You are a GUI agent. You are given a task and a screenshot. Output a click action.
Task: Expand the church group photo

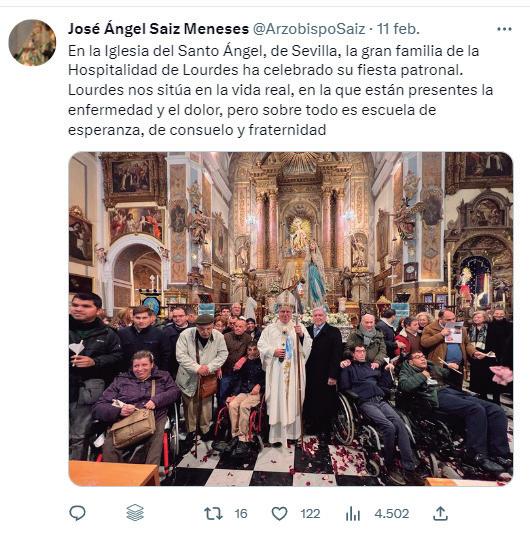[291, 319]
